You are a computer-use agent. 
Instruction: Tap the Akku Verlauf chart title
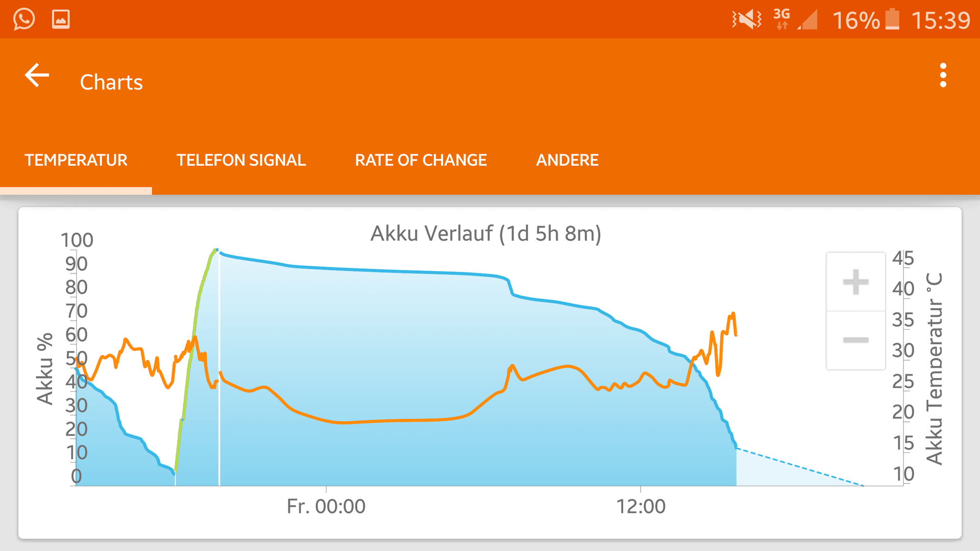coord(486,234)
